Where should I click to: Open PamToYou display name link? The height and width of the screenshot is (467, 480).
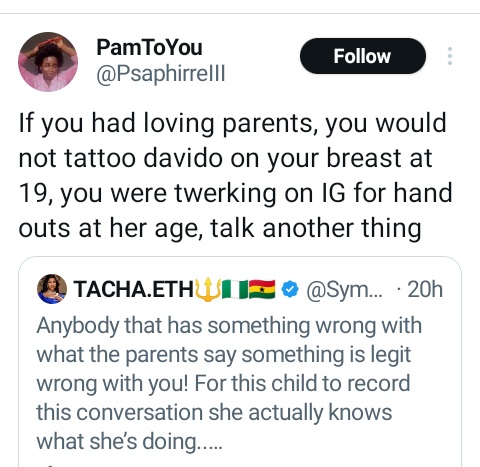pos(149,47)
